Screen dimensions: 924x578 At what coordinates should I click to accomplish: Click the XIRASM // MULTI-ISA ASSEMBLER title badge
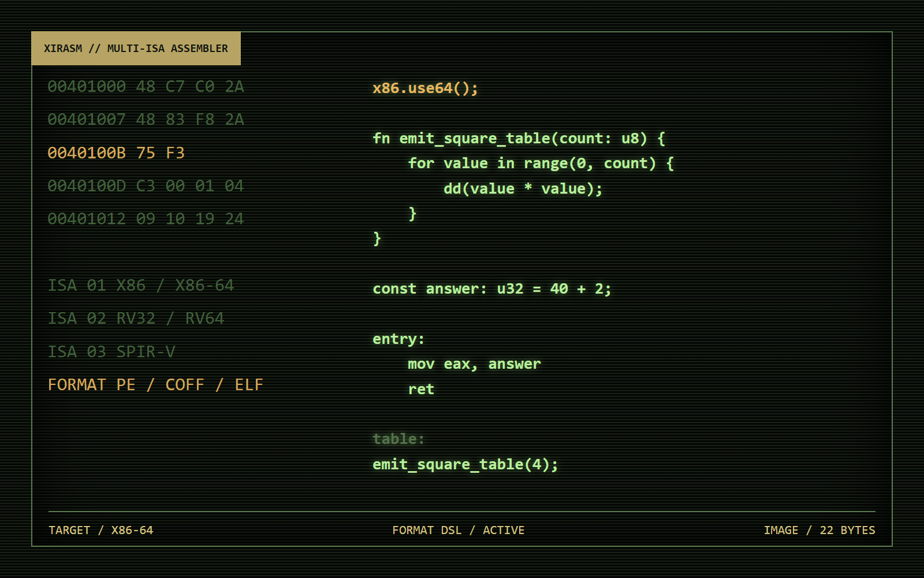coord(136,49)
